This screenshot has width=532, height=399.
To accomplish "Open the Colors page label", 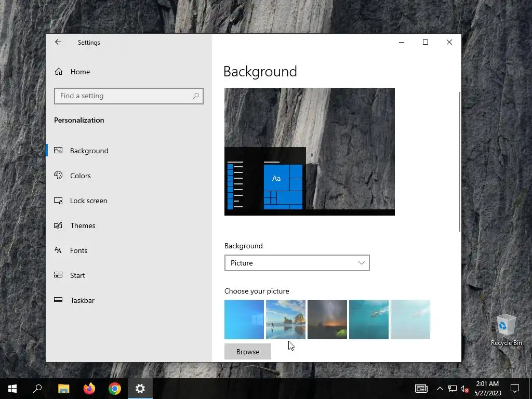I will (81, 176).
